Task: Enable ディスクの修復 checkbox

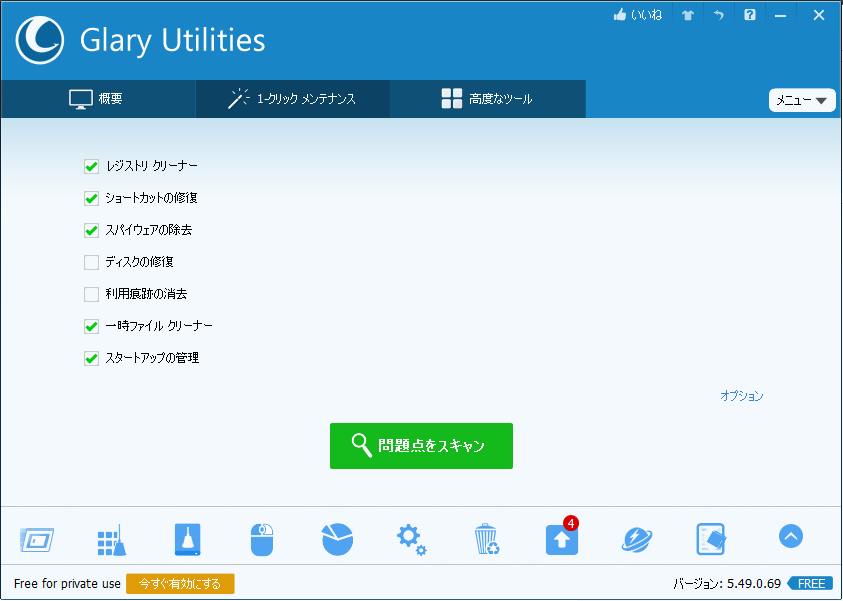Action: click(91, 262)
